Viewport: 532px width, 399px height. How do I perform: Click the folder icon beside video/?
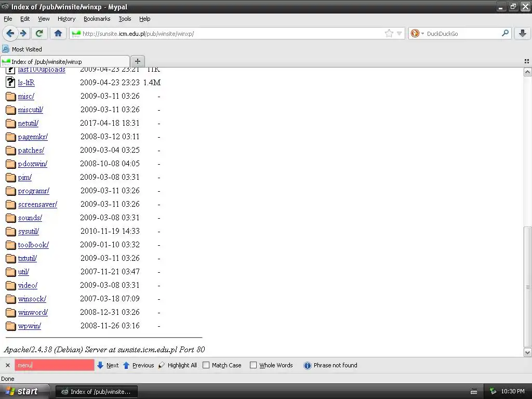(x=10, y=286)
